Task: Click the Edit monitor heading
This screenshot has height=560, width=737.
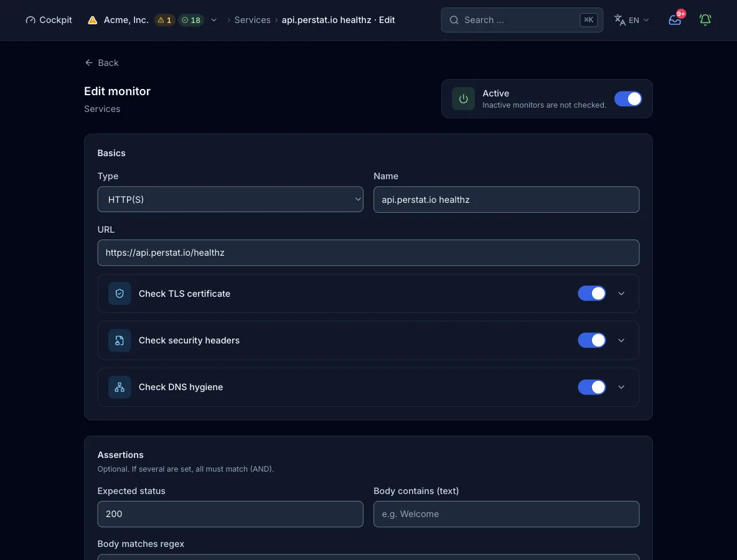Action: click(x=117, y=91)
